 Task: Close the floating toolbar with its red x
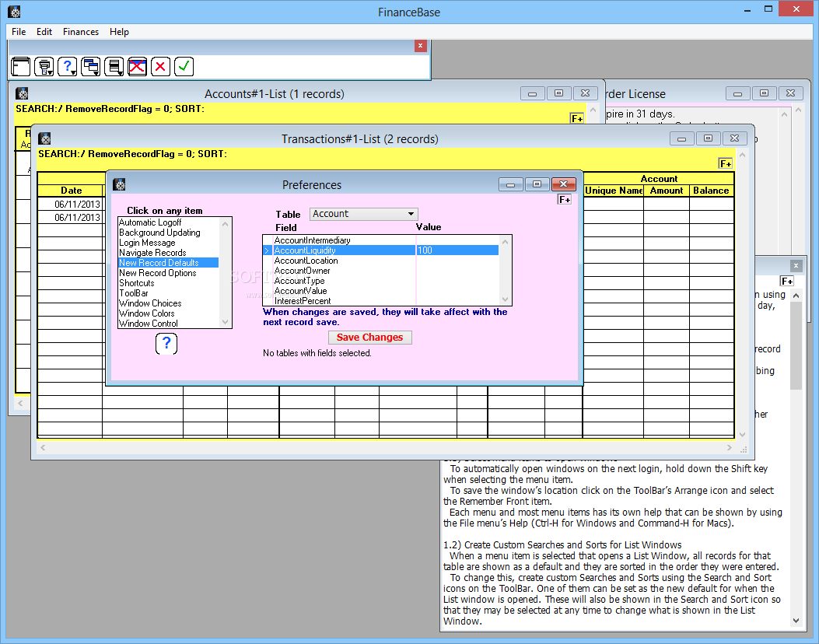click(421, 46)
